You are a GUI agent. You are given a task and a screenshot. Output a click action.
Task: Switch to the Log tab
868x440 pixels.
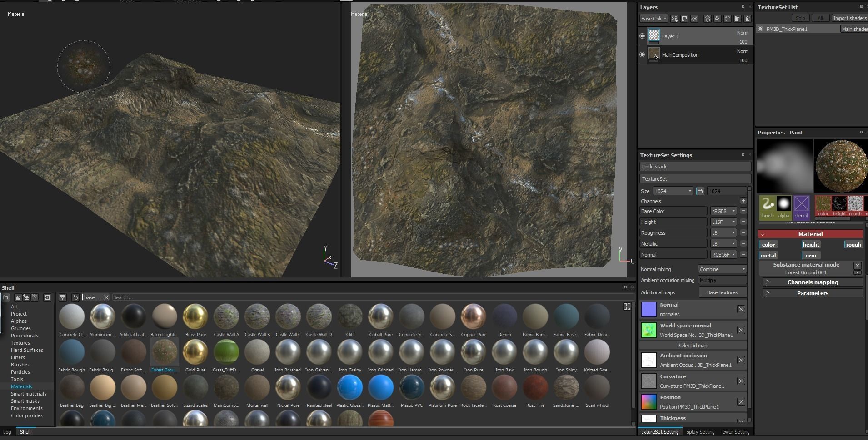(7, 432)
